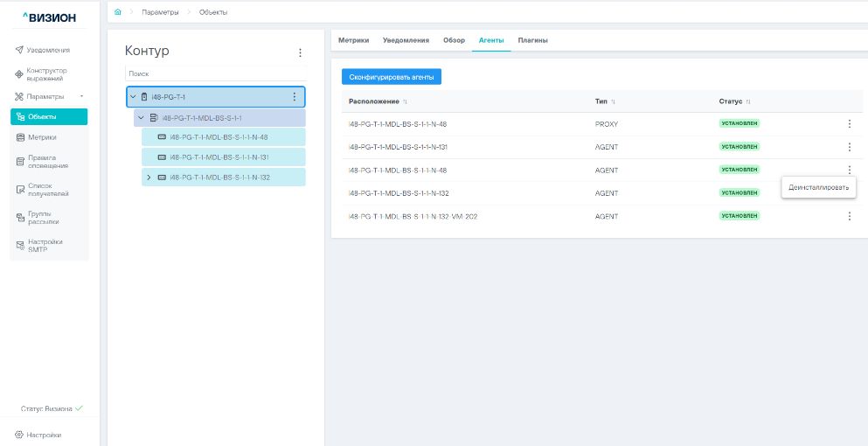Collapse the I48-PG-T-1 tree node
868x446 pixels.
(x=133, y=97)
